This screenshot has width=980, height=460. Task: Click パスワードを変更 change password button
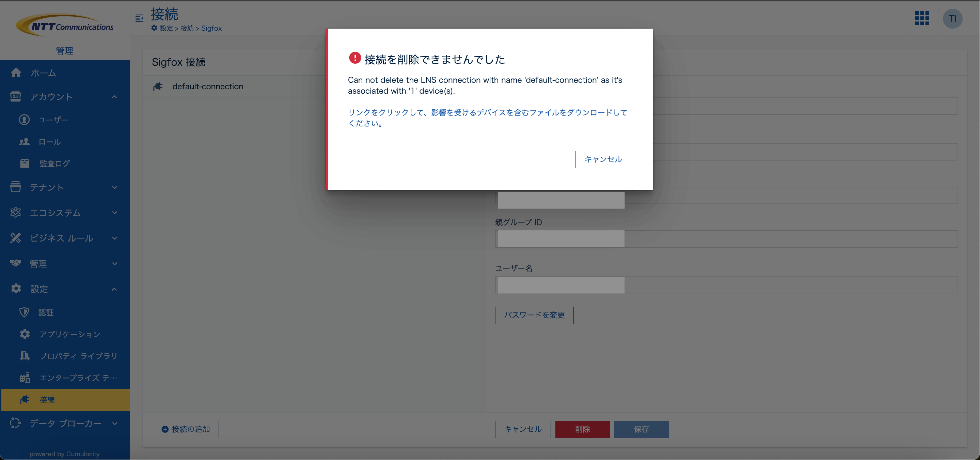534,315
